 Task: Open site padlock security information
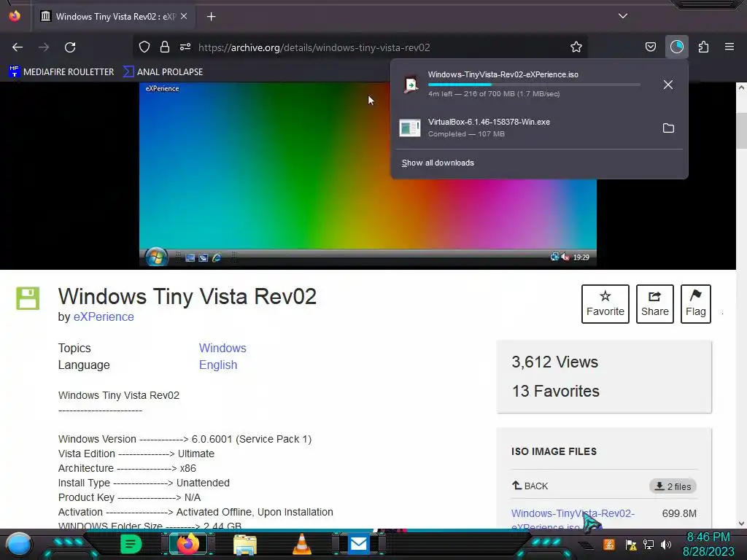pos(165,47)
